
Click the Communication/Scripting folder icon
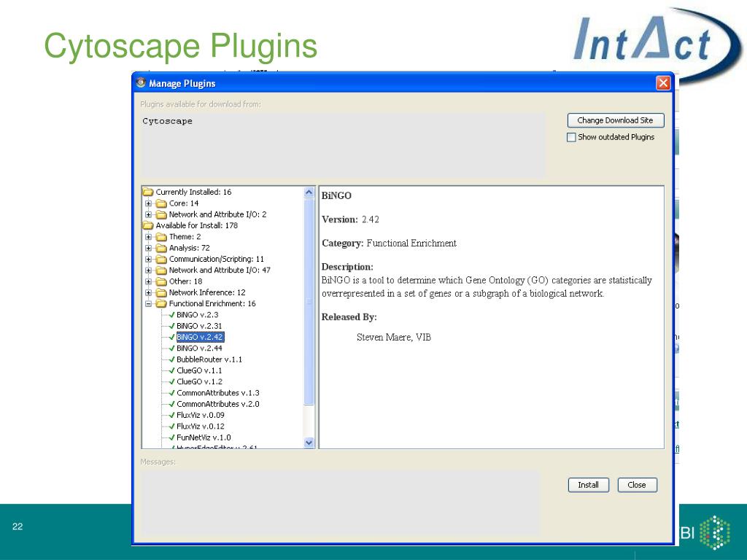(161, 259)
